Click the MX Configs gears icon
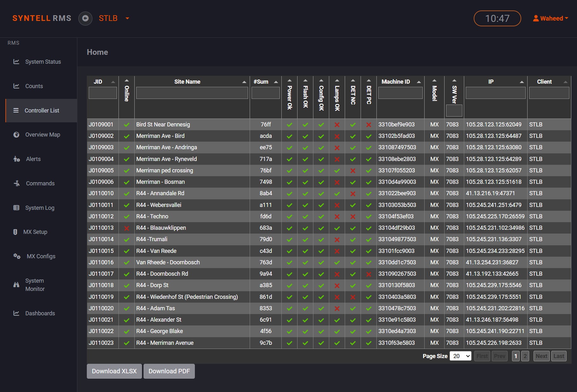The height and width of the screenshot is (392, 577). tap(16, 256)
